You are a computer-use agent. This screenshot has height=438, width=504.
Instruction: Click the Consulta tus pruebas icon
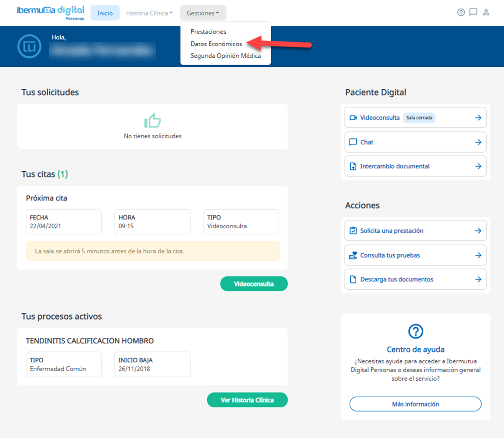pyautogui.click(x=353, y=255)
